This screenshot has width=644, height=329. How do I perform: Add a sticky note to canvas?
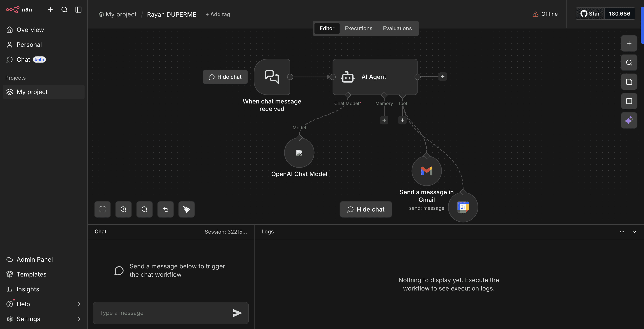point(629,82)
